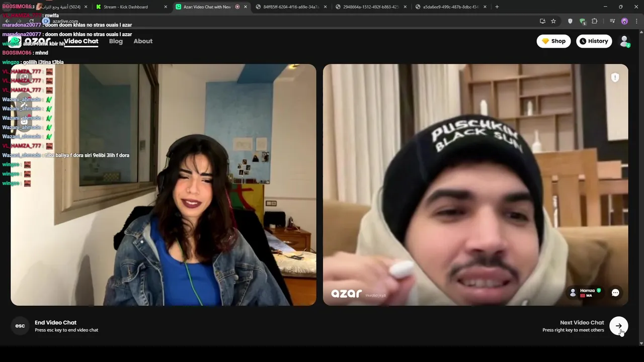Image resolution: width=644 pixels, height=362 pixels.
Task: Click the Next Video Chat label
Action: (582, 323)
